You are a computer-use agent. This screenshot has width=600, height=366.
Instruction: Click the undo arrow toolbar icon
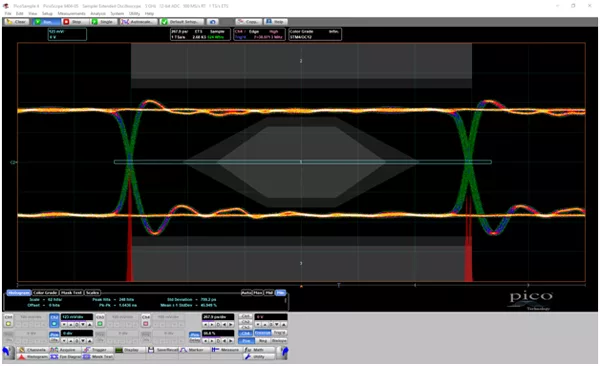(212, 22)
